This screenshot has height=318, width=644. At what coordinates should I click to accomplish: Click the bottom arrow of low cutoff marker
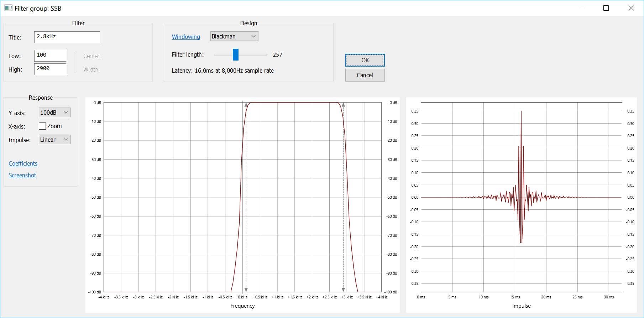246,290
